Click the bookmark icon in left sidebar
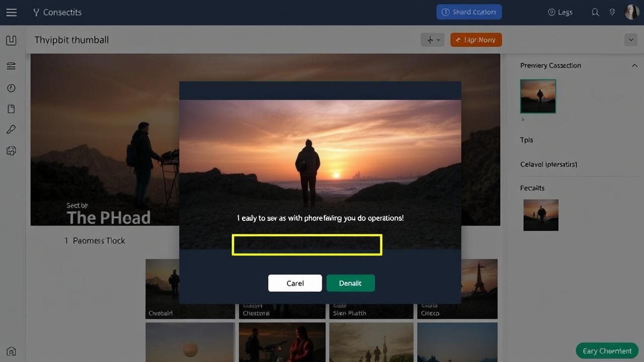644x362 pixels. [11, 41]
